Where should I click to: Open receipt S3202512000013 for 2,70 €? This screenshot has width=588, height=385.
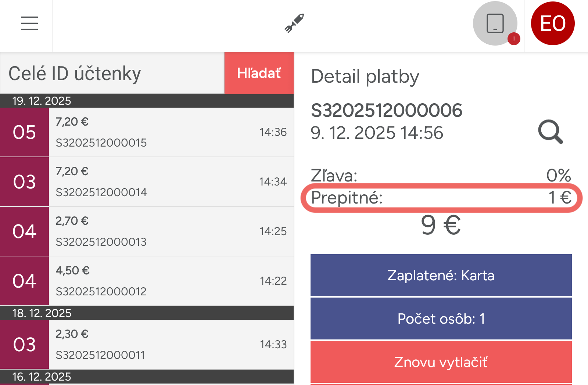pyautogui.click(x=171, y=231)
